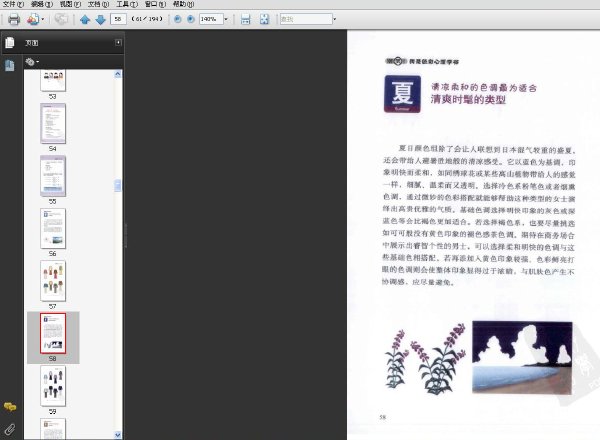
Task: Open the 帮助 (Help) menu
Action: pyautogui.click(x=183, y=4)
